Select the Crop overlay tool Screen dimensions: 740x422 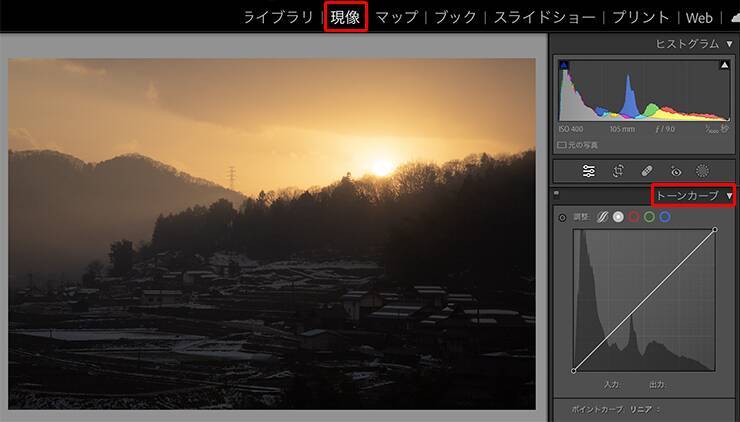click(x=618, y=171)
